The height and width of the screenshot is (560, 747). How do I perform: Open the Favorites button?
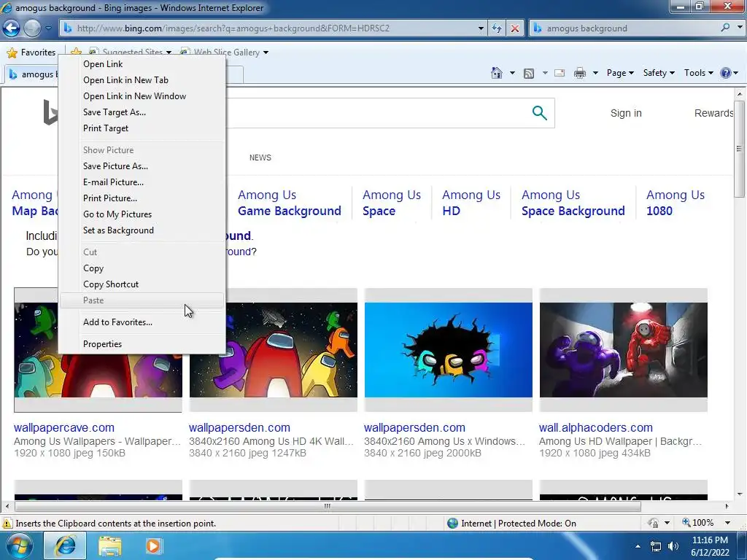(31, 52)
